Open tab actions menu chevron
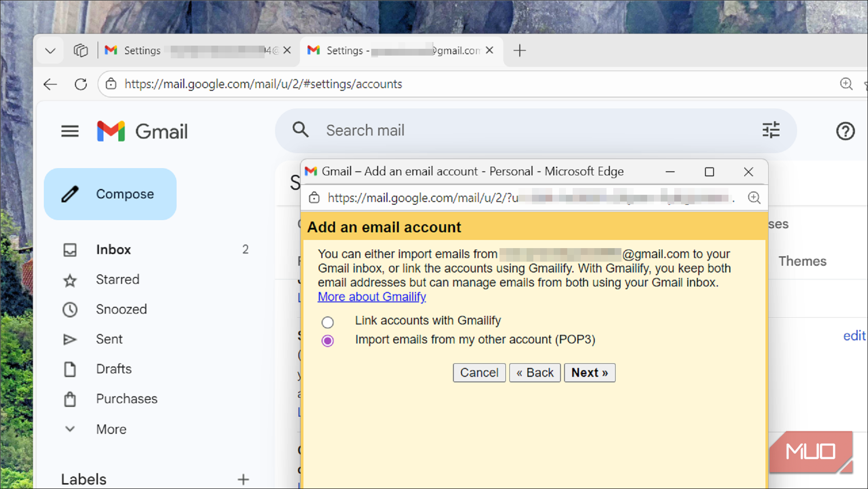The image size is (868, 489). pyautogui.click(x=50, y=51)
